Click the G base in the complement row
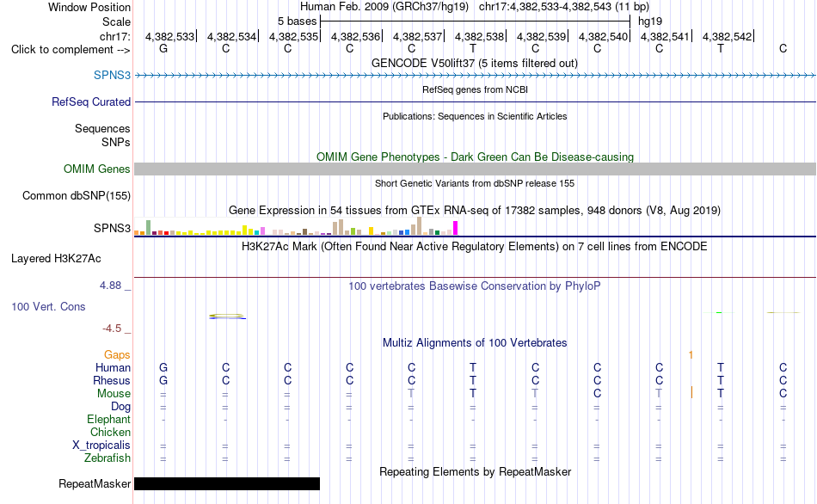The image size is (817, 504). (x=163, y=48)
